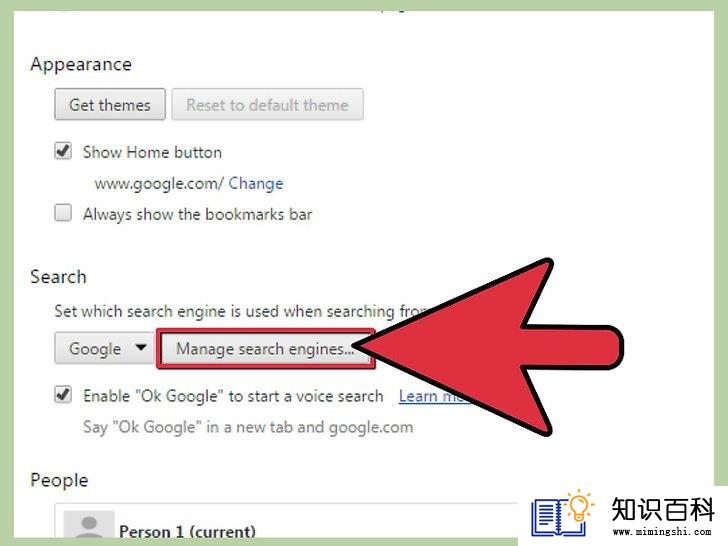Viewport: 728px width, 546px height.
Task: Click the Chinese site watermark text
Action: pyautogui.click(x=663, y=509)
